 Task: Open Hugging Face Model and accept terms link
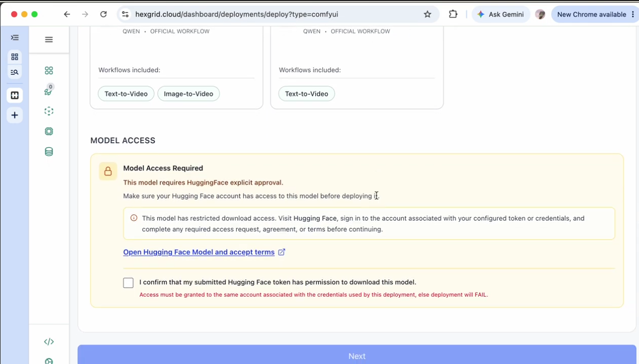tap(204, 252)
